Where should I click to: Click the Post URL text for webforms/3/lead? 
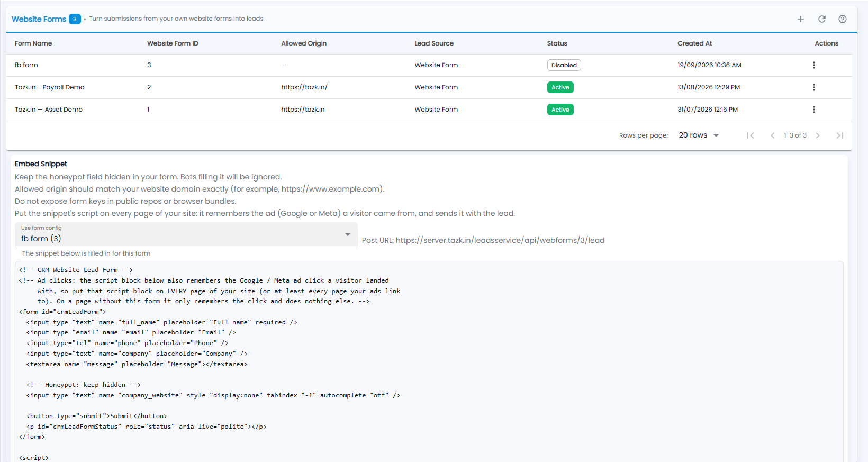tap(483, 240)
